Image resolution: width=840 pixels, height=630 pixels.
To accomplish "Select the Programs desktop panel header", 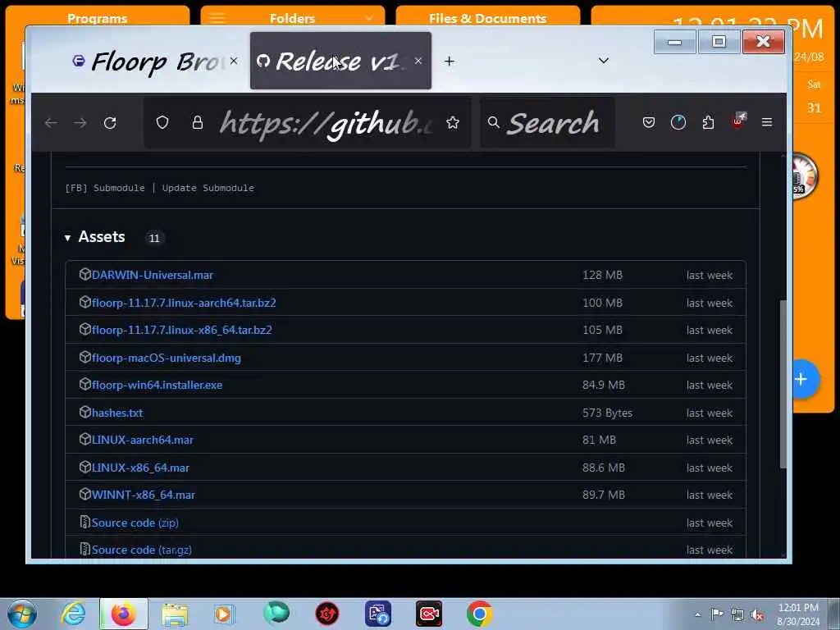I will tap(98, 18).
